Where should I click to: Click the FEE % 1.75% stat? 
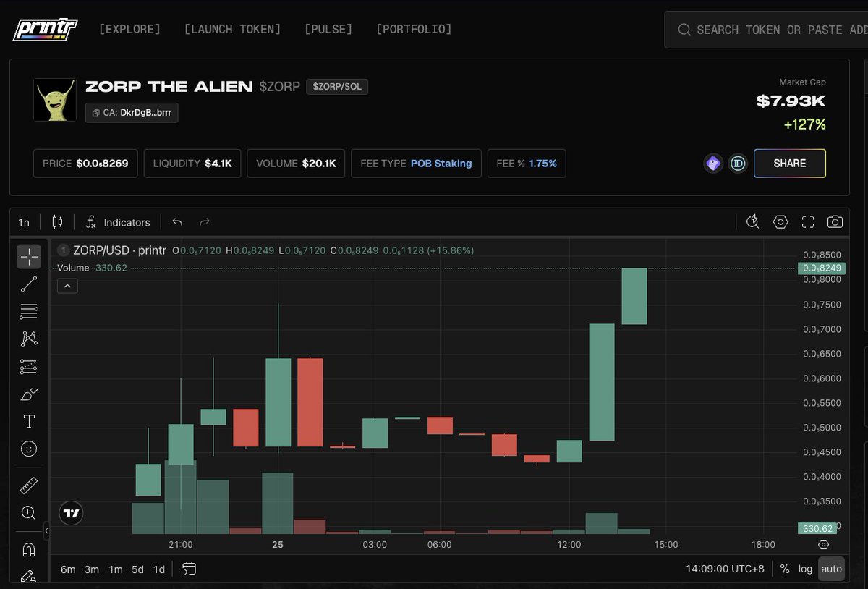(527, 164)
